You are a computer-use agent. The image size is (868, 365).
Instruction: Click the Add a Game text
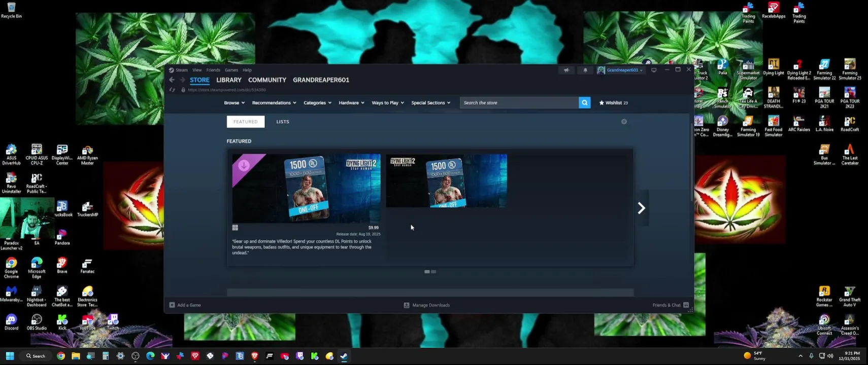coord(189,305)
